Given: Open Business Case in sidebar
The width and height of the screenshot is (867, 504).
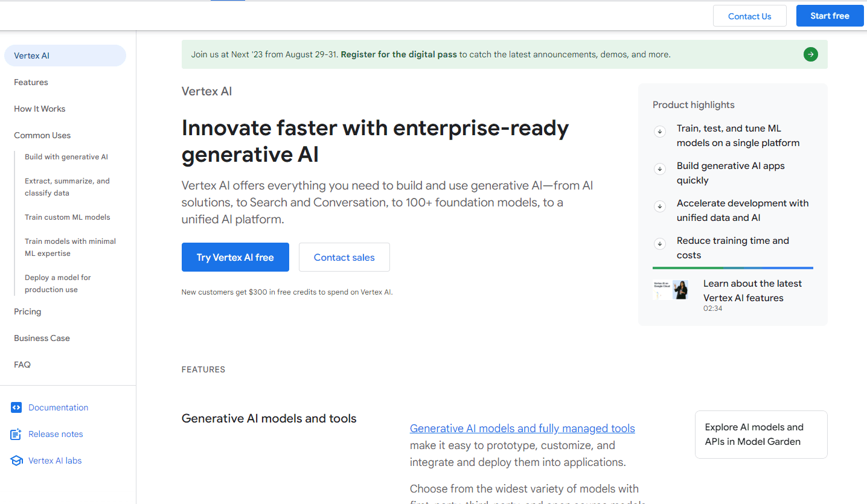Looking at the screenshot, I should tap(42, 338).
